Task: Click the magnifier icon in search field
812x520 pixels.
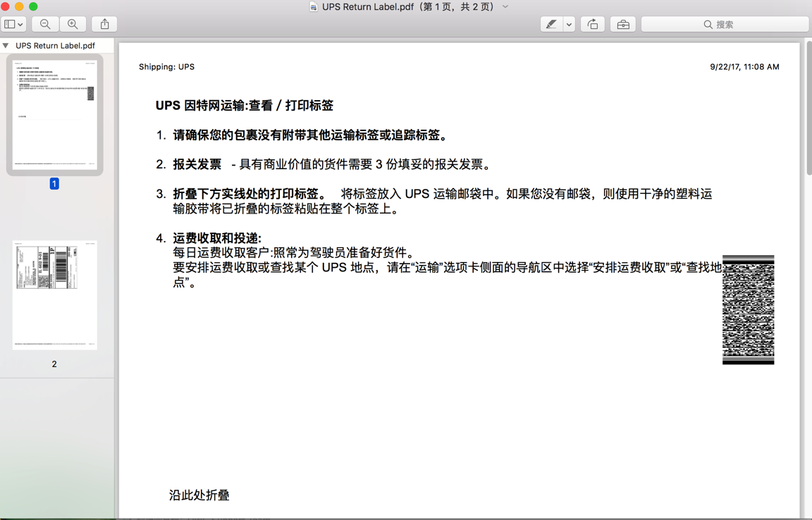Action: pos(708,25)
